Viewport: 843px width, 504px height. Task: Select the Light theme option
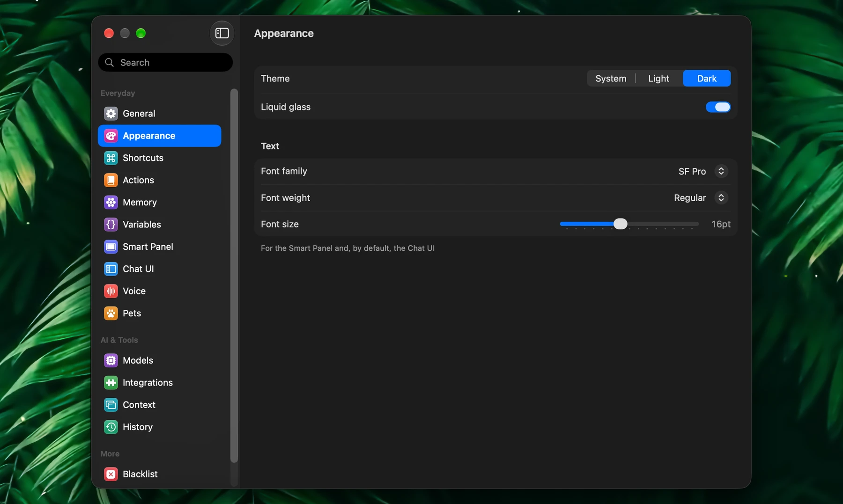pos(658,79)
